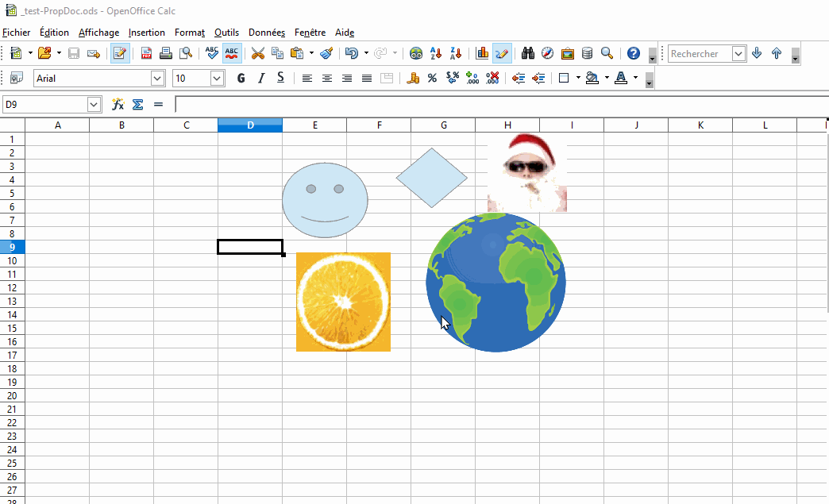Sort ascending A to Z
The height and width of the screenshot is (504, 829).
(436, 53)
